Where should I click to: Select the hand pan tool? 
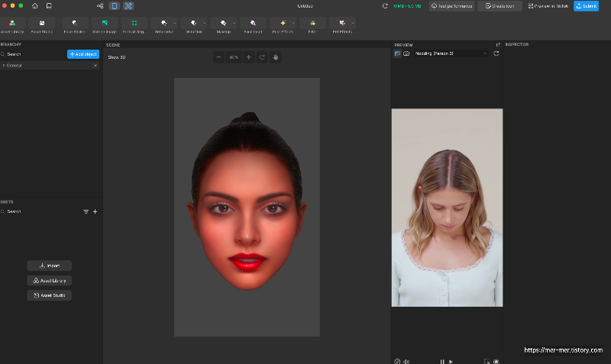(x=276, y=57)
